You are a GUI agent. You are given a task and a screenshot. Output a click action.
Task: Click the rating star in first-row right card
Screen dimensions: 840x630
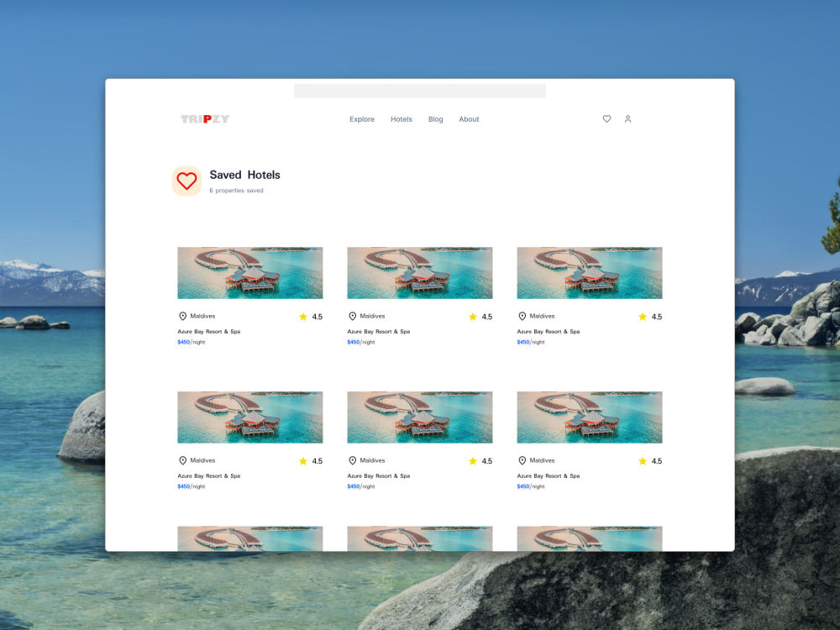tap(643, 317)
